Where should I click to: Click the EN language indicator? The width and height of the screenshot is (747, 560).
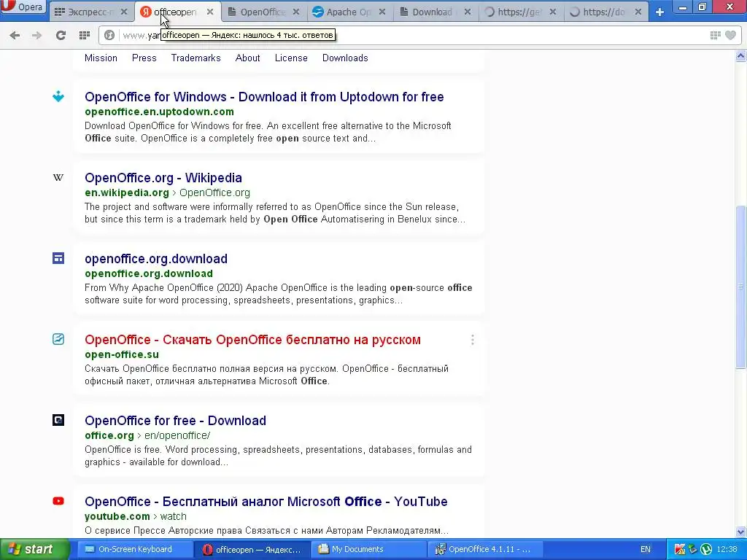645,549
